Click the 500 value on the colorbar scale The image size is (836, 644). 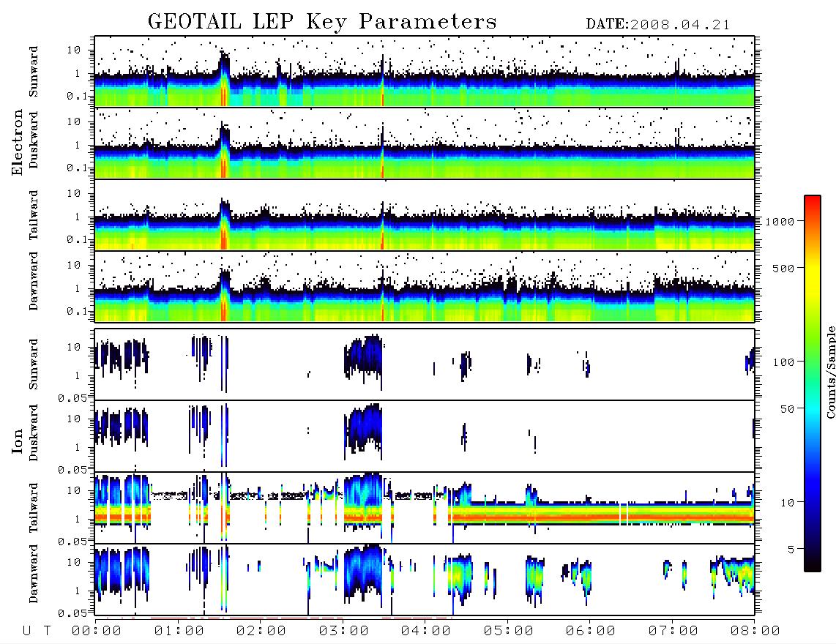click(x=783, y=268)
